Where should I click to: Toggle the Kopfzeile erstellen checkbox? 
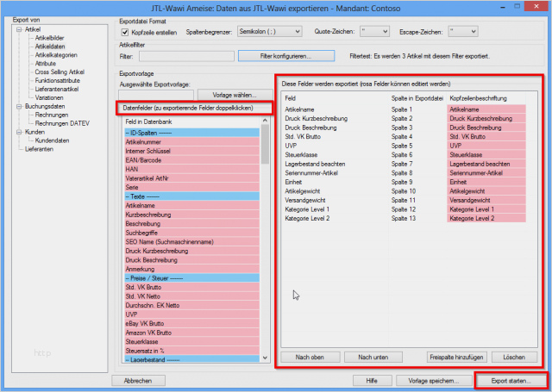click(124, 32)
